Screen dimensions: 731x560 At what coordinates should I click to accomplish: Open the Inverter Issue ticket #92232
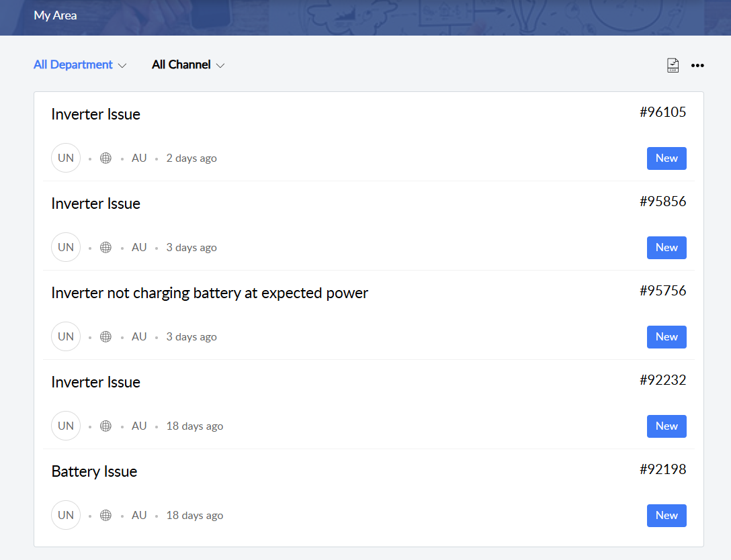(x=95, y=382)
